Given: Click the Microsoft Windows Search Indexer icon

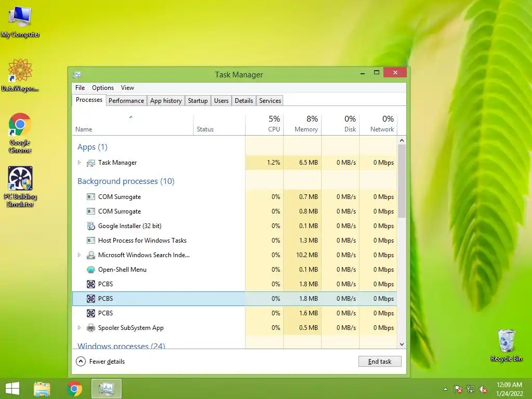Looking at the screenshot, I should coord(90,255).
